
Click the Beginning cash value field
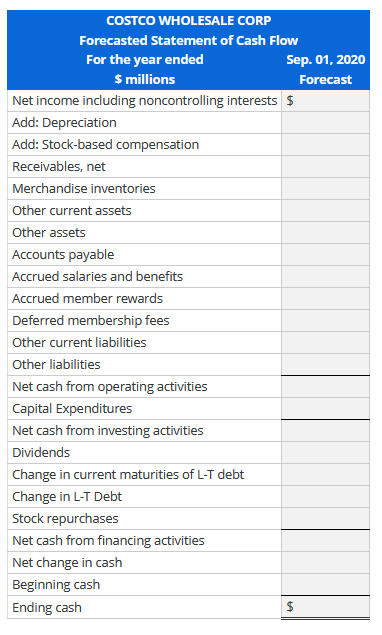pyautogui.click(x=325, y=585)
